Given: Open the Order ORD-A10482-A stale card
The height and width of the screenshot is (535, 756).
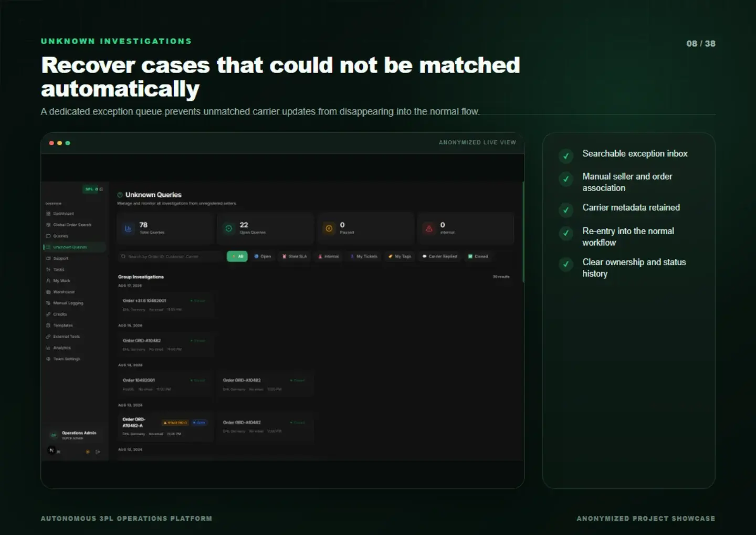Looking at the screenshot, I should tap(166, 427).
